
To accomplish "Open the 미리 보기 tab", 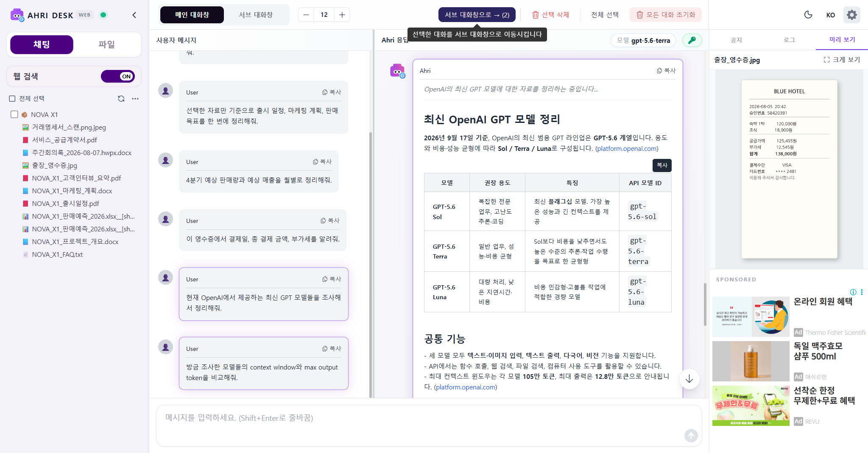I will (842, 40).
